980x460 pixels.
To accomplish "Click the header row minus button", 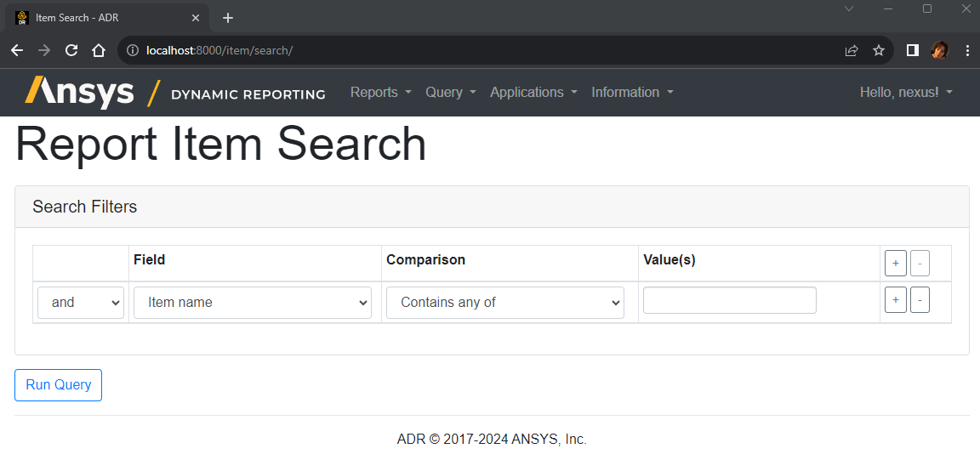I will tap(920, 263).
